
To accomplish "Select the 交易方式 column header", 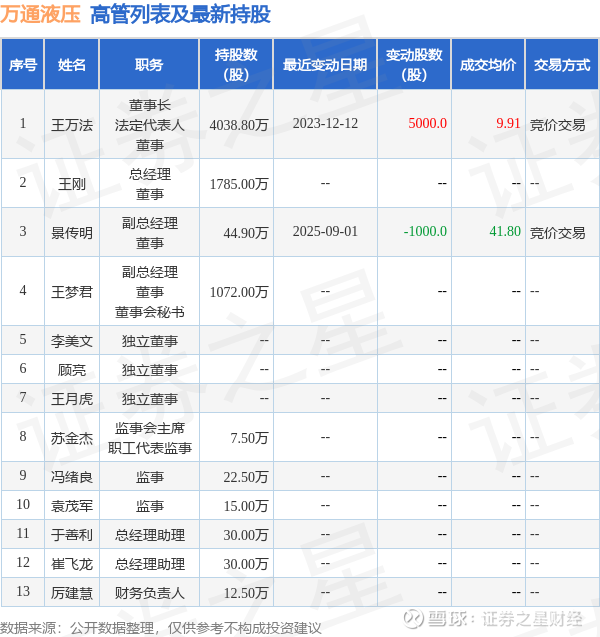I will [x=562, y=64].
